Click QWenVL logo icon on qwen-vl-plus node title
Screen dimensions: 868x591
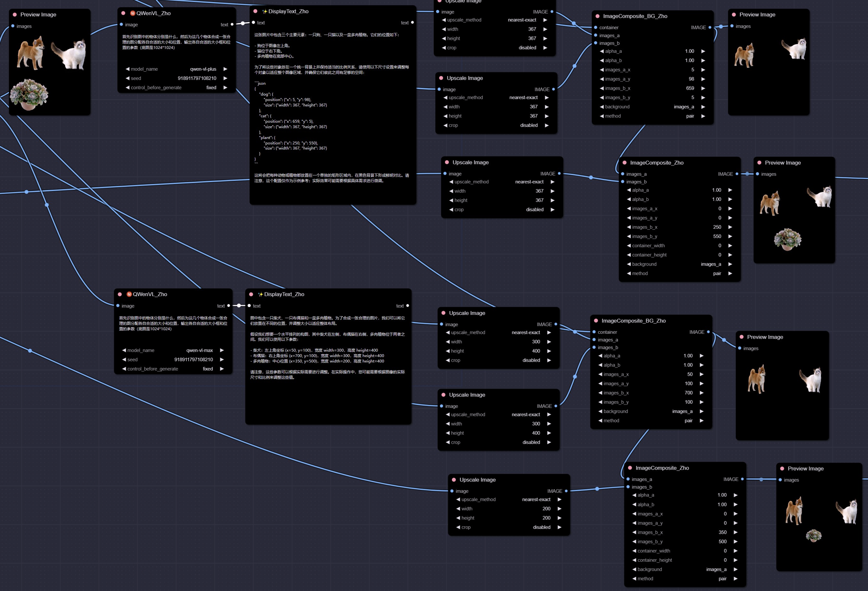[x=133, y=13]
